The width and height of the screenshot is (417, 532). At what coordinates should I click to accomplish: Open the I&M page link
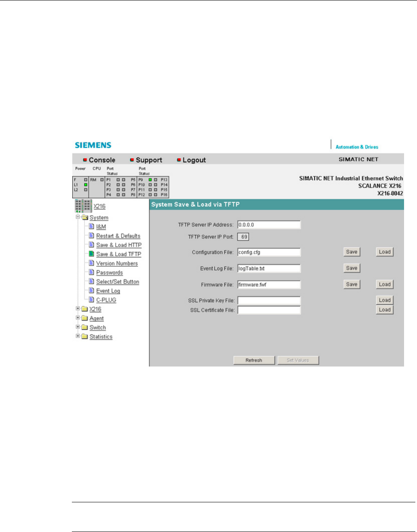101,227
